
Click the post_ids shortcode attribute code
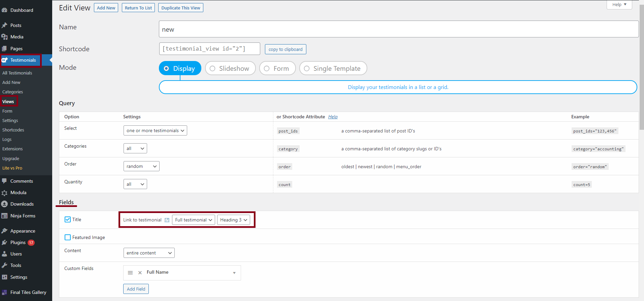pyautogui.click(x=288, y=131)
